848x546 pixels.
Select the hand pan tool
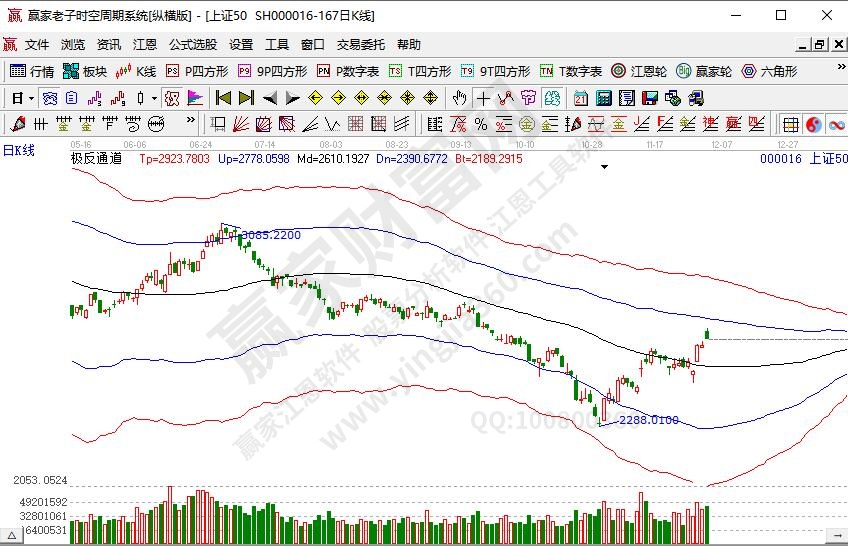[459, 98]
